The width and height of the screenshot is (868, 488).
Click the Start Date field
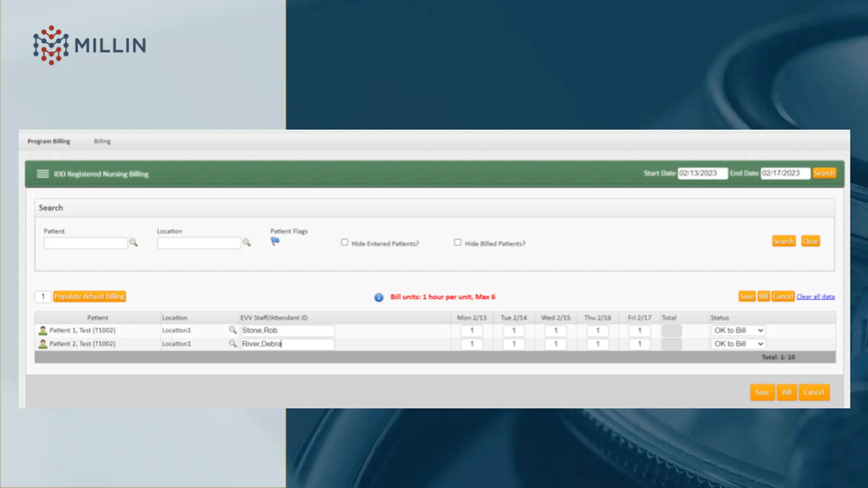point(703,173)
